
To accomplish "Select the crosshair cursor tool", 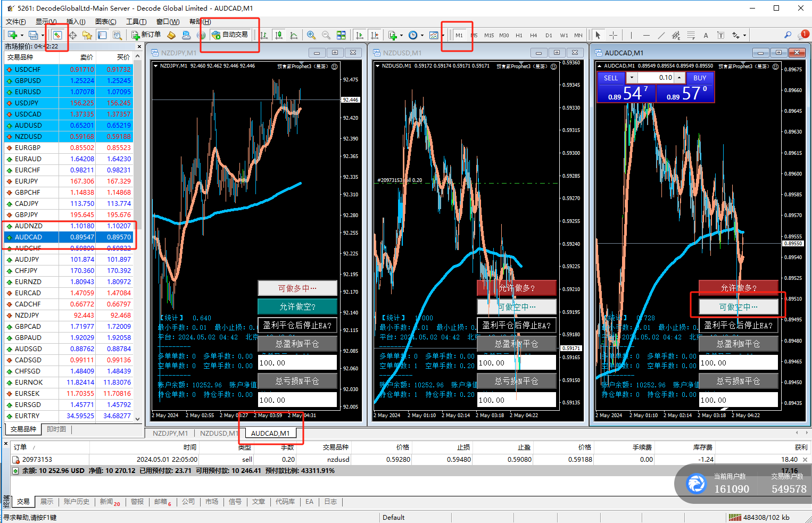I will [613, 35].
